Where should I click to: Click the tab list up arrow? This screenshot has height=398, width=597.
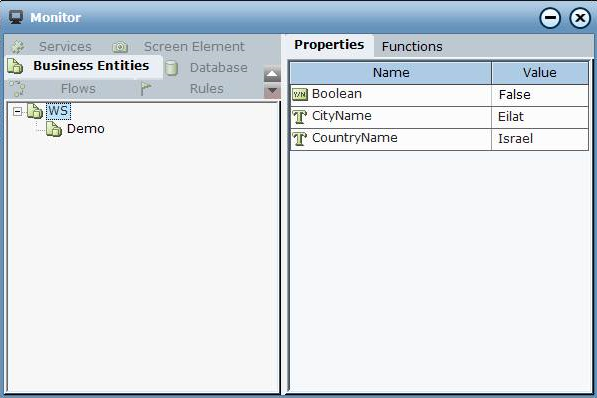tap(272, 74)
